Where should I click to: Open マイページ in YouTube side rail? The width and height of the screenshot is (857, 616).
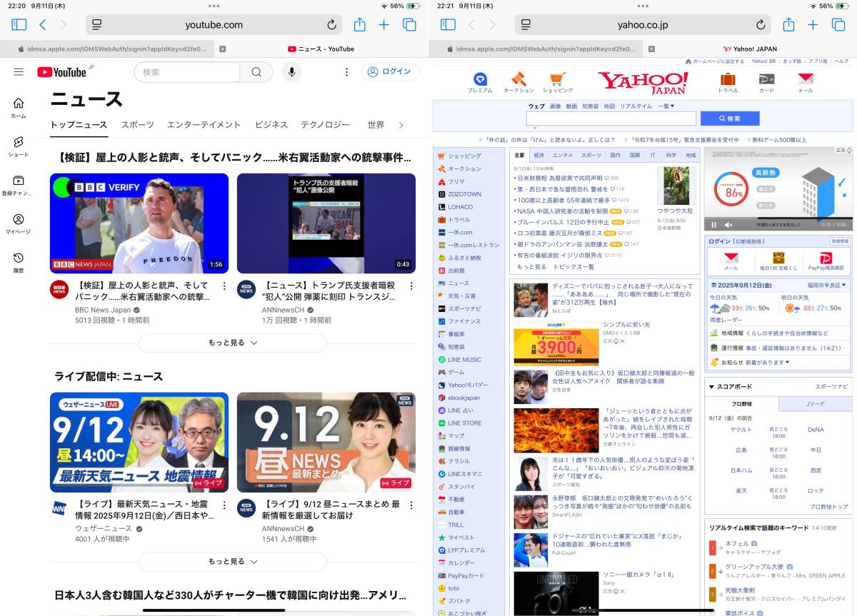(x=19, y=224)
